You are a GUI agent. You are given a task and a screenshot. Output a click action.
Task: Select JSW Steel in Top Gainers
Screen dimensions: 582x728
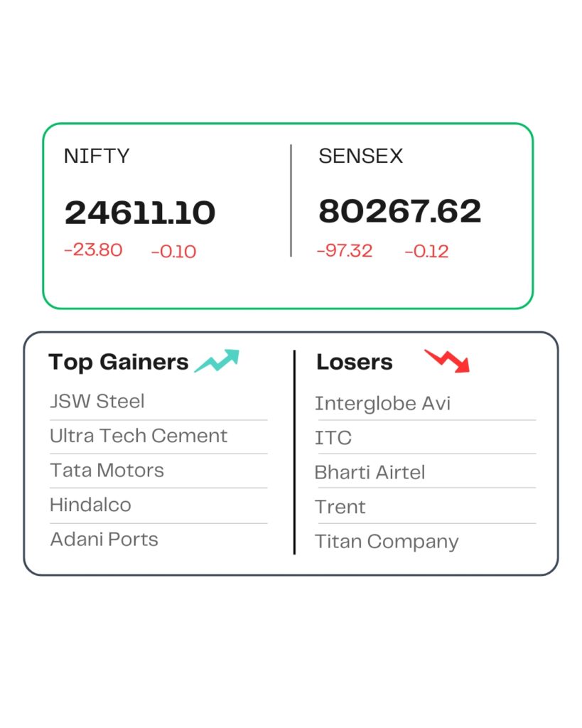pos(97,402)
